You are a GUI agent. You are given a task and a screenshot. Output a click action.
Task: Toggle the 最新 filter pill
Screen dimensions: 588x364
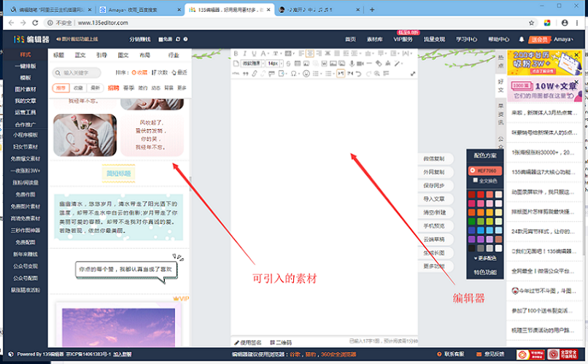tap(96, 88)
